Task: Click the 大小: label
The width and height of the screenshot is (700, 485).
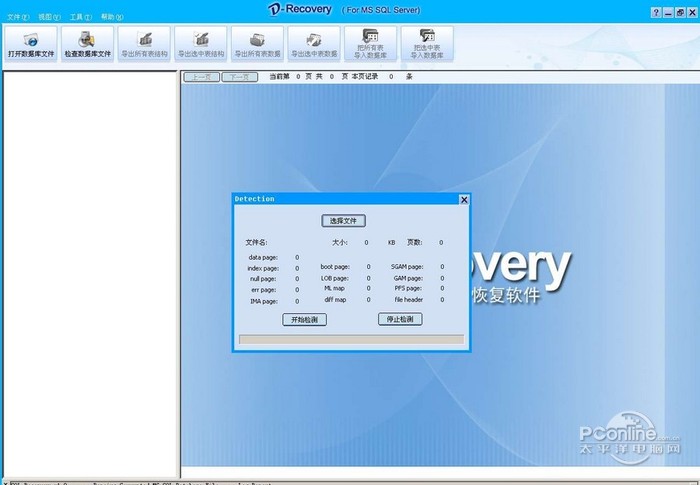Action: coord(340,242)
